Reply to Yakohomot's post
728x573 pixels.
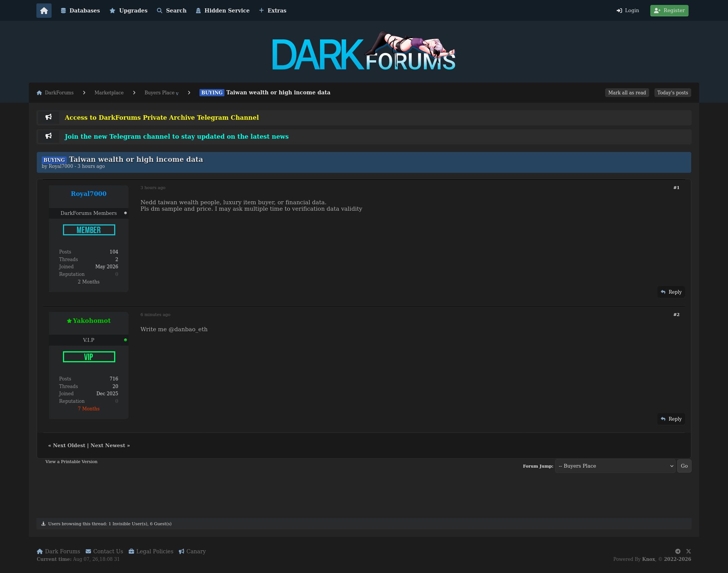pos(671,419)
